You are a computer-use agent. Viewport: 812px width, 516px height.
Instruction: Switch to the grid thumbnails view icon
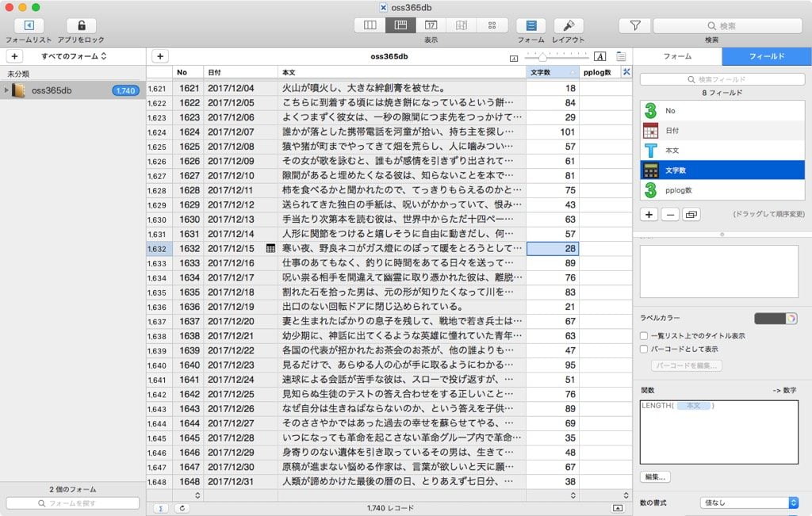[492, 25]
